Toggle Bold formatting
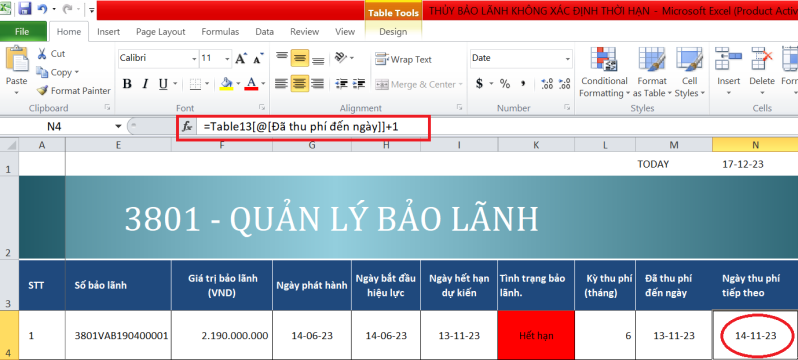Viewport: 798px width, 360px height. 127,84
